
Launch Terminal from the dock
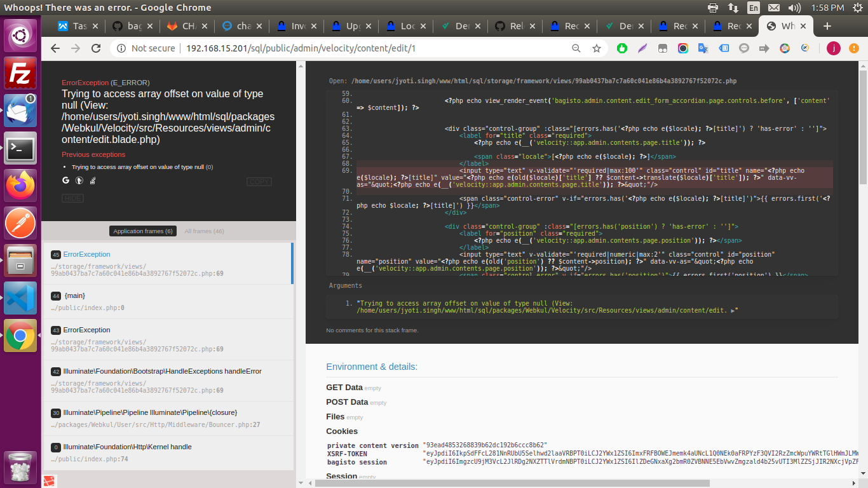(20, 147)
